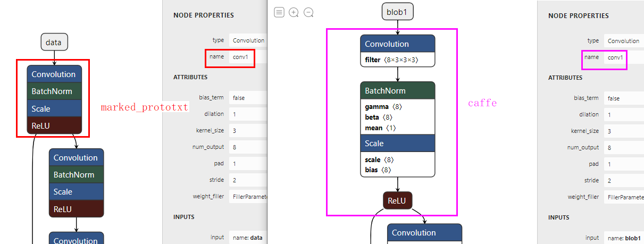Viewport: 644px width, 244px height.
Task: Click type field Convolution in left properties panel
Action: [x=248, y=40]
